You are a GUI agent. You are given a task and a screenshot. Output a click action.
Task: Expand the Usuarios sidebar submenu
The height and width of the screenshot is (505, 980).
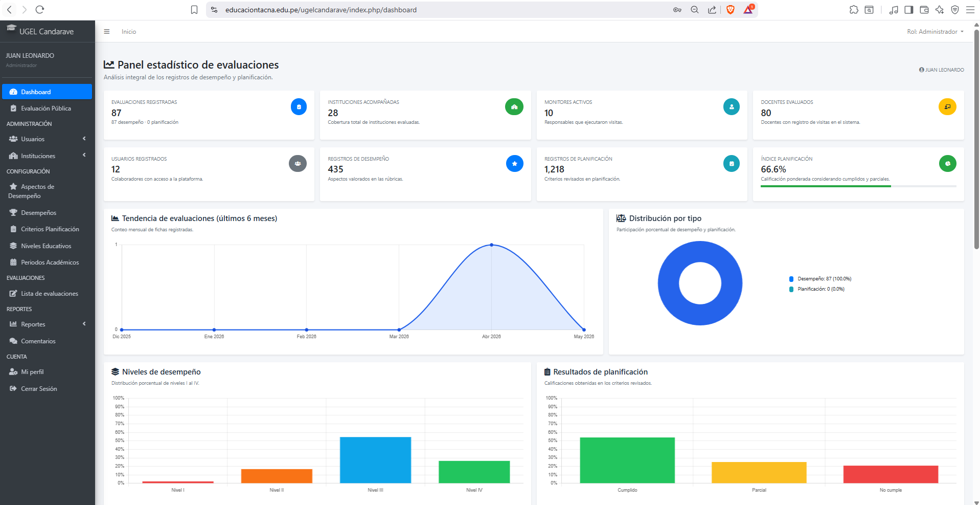point(47,139)
